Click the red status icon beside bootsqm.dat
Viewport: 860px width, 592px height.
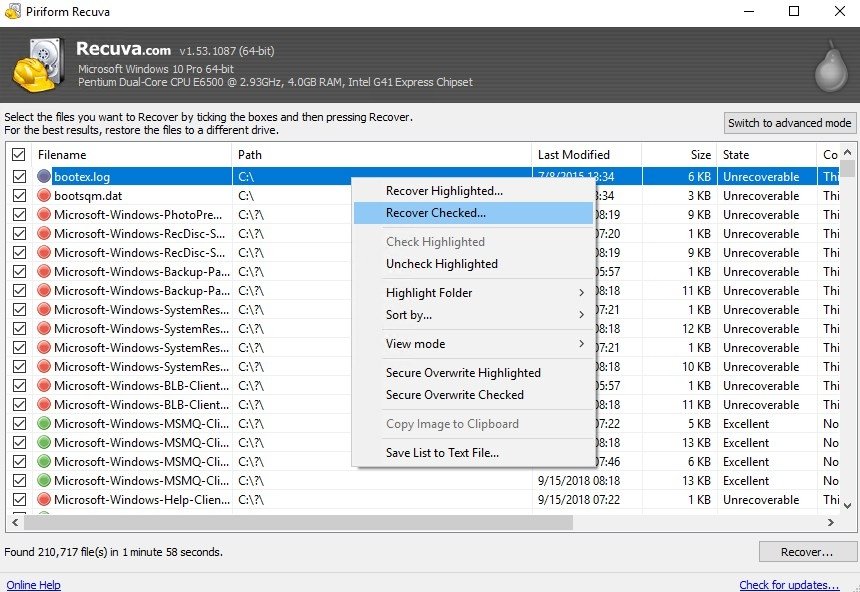tap(44, 195)
